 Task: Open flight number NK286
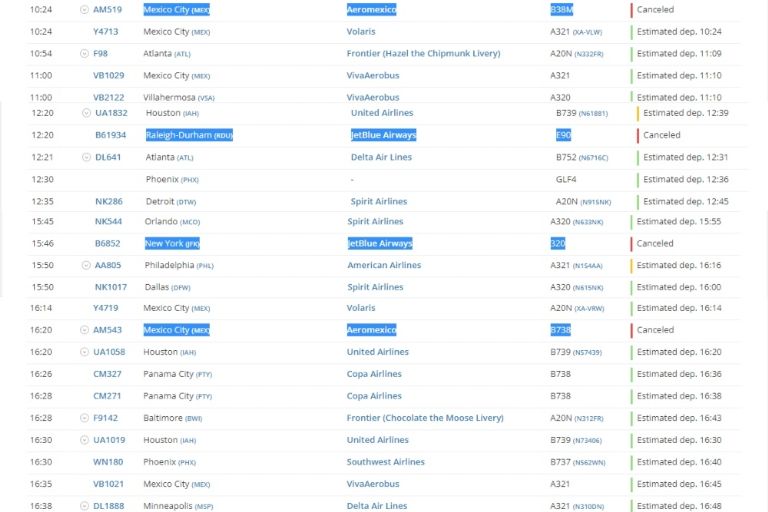click(x=109, y=201)
